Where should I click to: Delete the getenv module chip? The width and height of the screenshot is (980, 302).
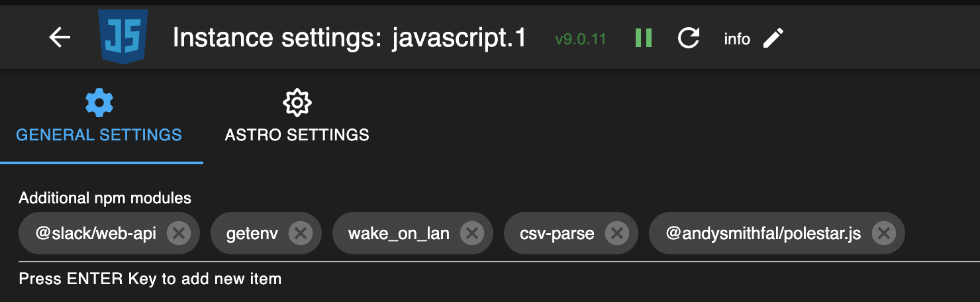(300, 233)
